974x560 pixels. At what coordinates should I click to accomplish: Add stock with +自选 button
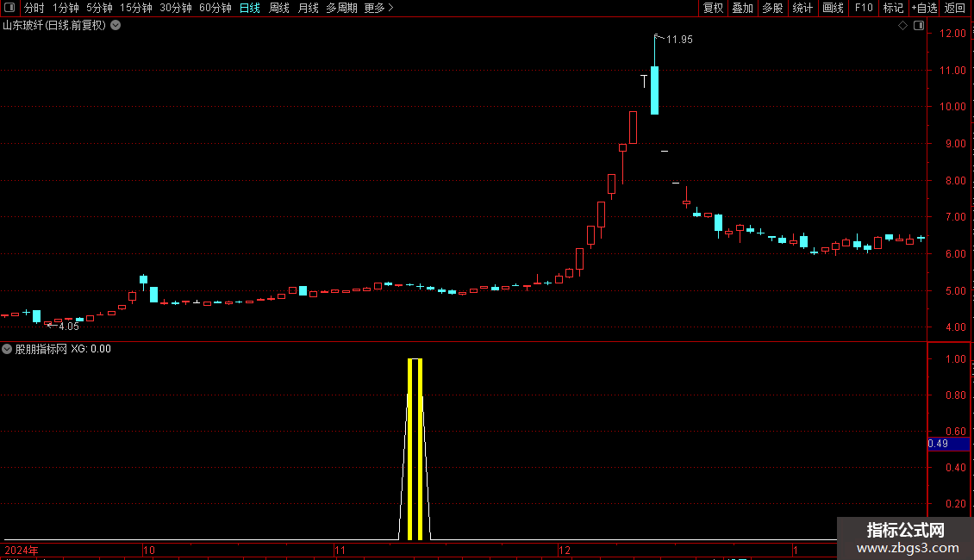(x=924, y=8)
